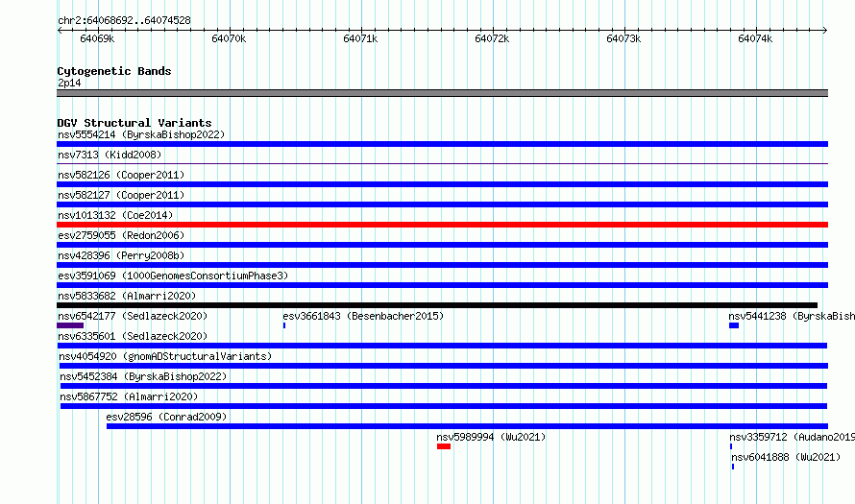Click the nsv428396 (Perry2008b) variant bar
This screenshot has height=504, width=855.
pyautogui.click(x=442, y=265)
